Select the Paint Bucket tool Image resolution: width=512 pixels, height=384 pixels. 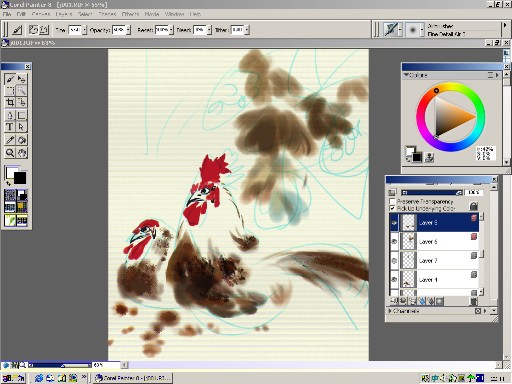[x=22, y=140]
